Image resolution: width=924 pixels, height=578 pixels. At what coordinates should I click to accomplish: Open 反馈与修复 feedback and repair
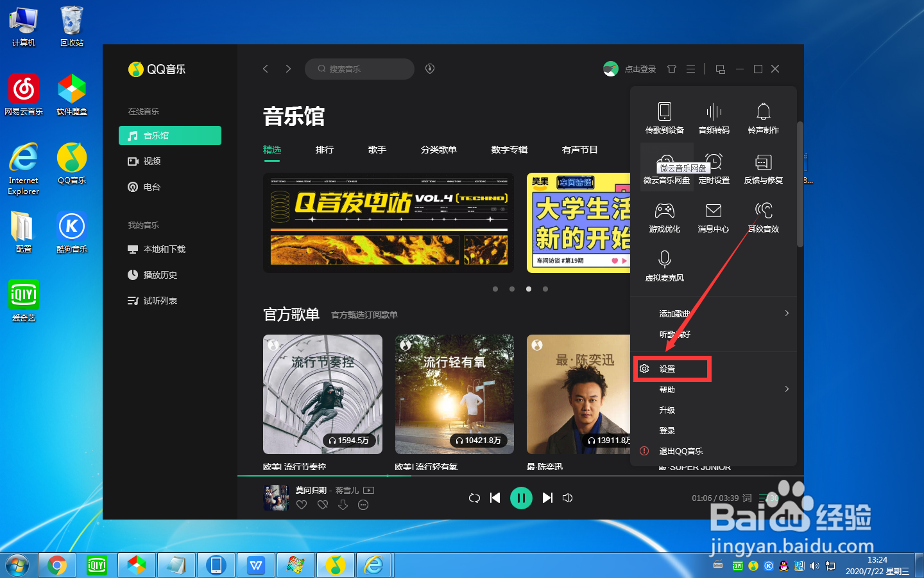click(764, 168)
